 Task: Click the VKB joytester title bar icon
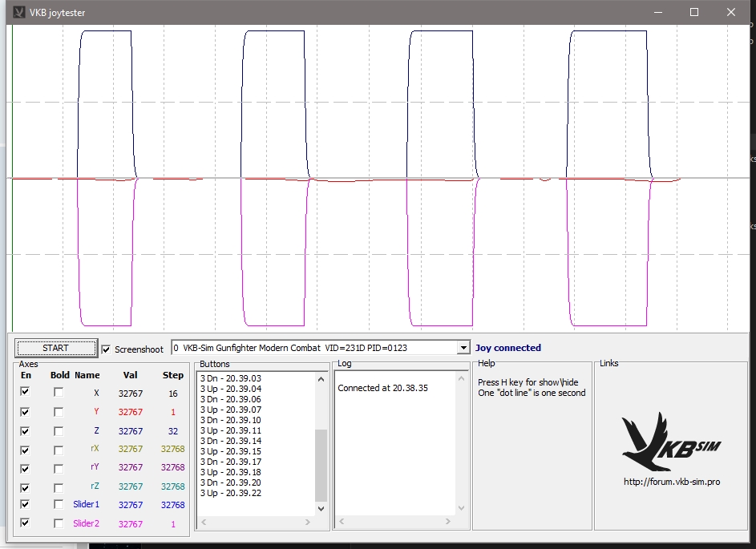[18, 12]
